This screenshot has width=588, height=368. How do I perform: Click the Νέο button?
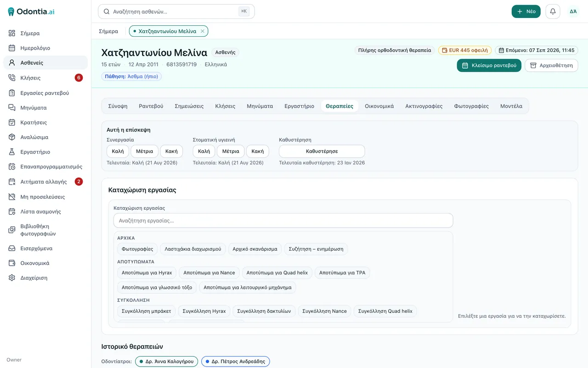coord(526,11)
